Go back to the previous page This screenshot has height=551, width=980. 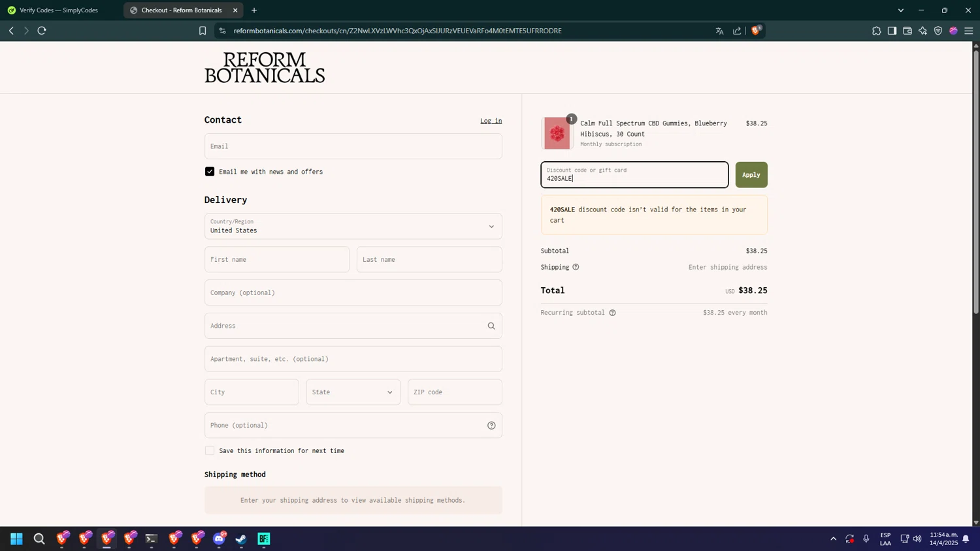pyautogui.click(x=11, y=31)
